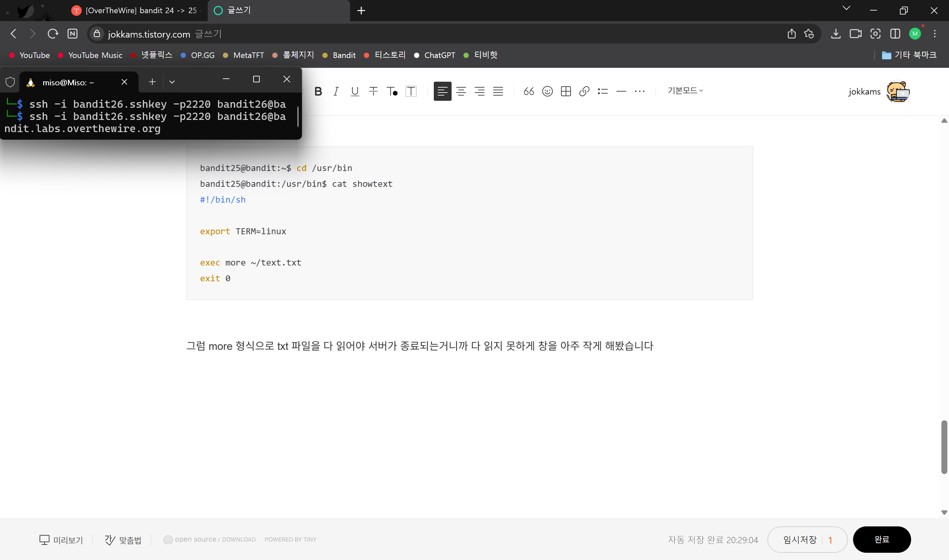Insert a hyperlink
The width and height of the screenshot is (949, 560).
point(584,91)
